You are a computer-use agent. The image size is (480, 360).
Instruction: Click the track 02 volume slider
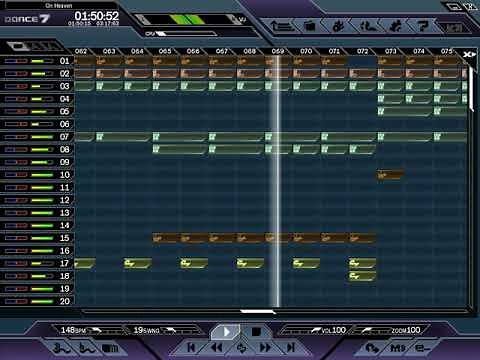(x=42, y=74)
